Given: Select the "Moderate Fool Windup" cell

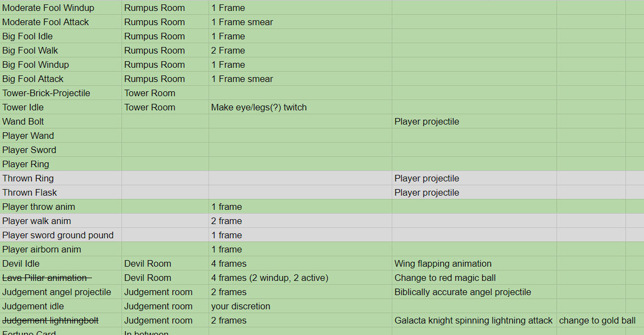Looking at the screenshot, I should click(x=48, y=8).
